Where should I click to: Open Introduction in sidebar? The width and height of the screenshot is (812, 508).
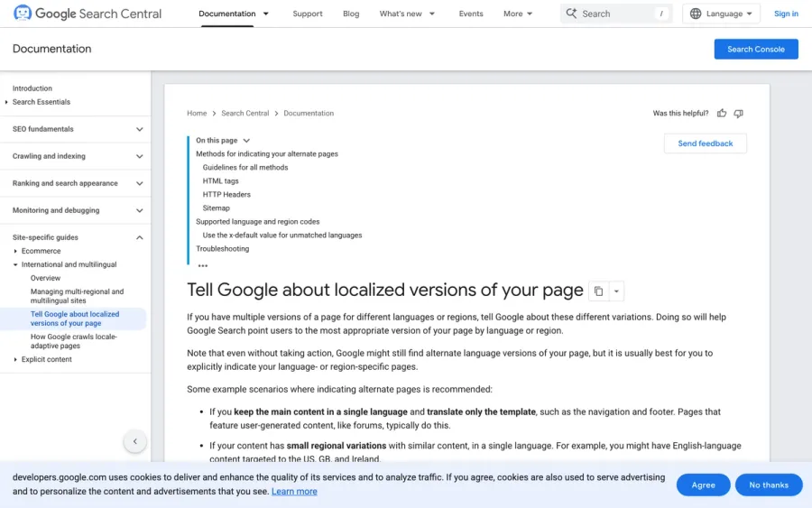(32, 88)
